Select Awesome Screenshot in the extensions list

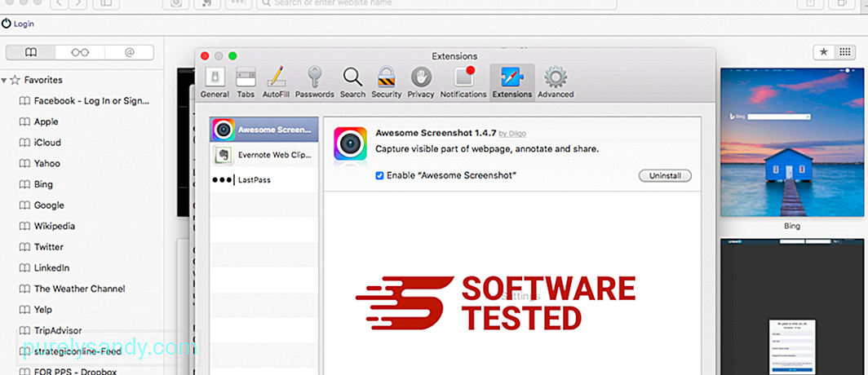pos(264,130)
